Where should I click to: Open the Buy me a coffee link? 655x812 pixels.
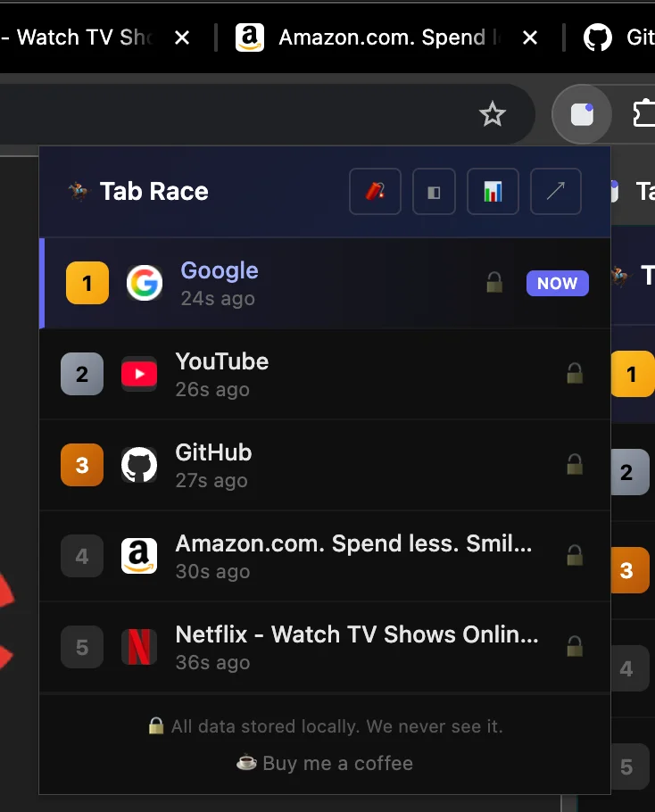325,763
